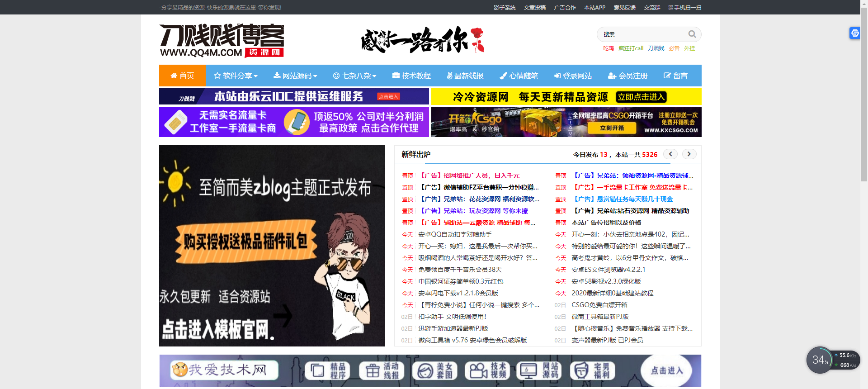Open the article 安卓QQ自动扣字对喷助手
868x389 pixels.
coord(455,234)
